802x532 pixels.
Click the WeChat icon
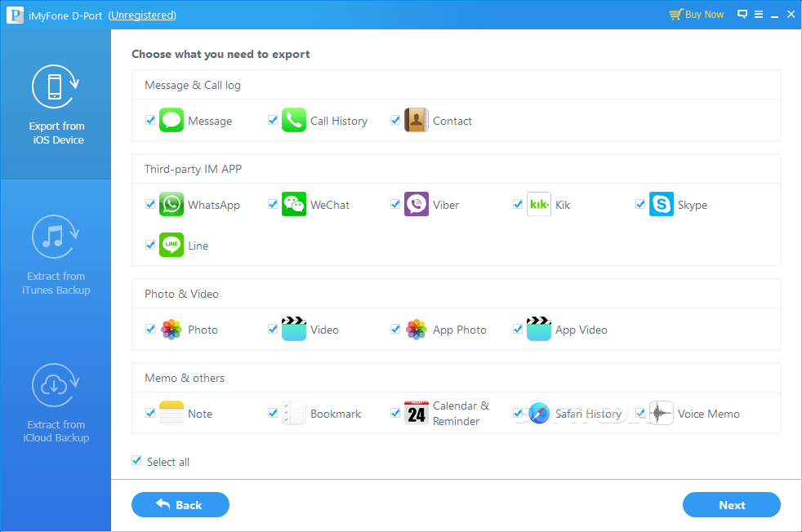(x=293, y=205)
